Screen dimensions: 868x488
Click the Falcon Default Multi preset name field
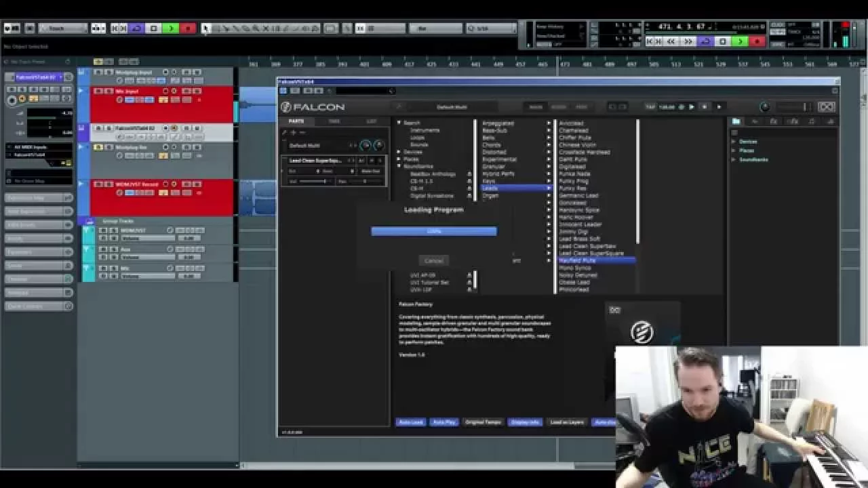coord(452,107)
